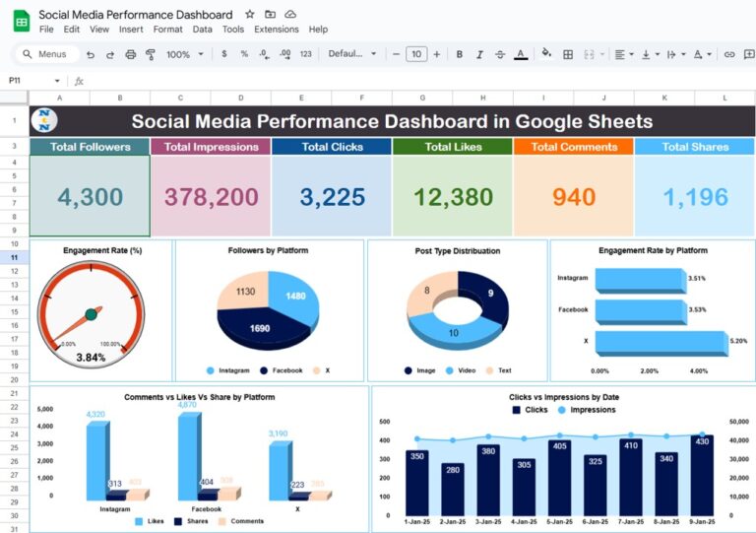Click the merge cells icon
The image size is (756, 533).
(589, 54)
